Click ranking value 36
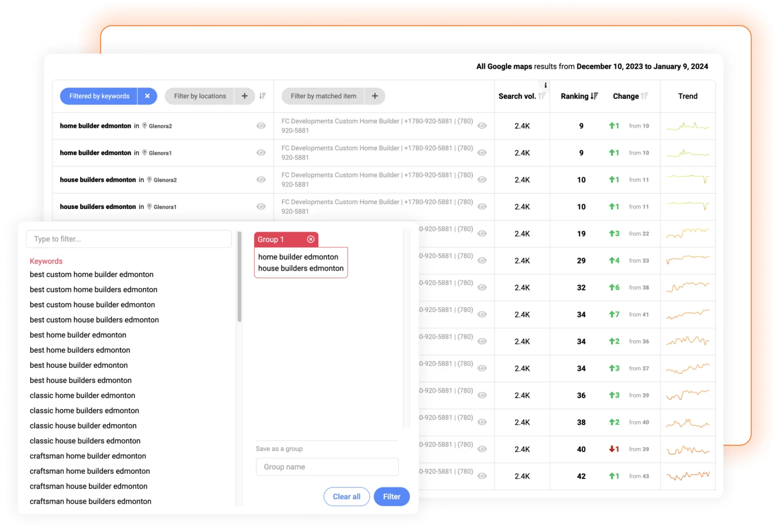 pos(581,395)
